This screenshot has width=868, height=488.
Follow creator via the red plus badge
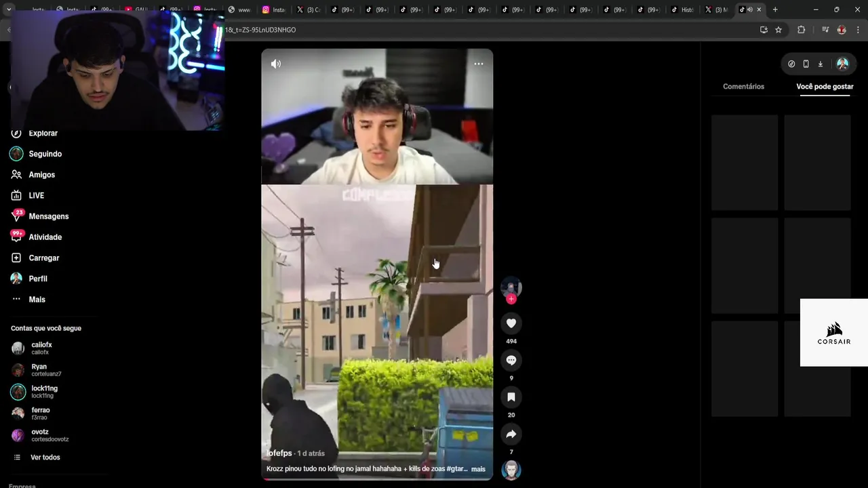pos(511,299)
